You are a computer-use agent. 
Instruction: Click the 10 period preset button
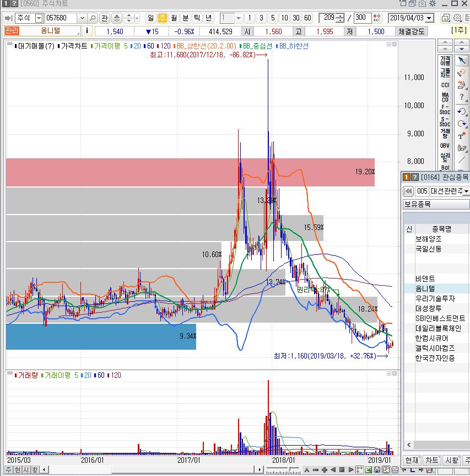(284, 18)
